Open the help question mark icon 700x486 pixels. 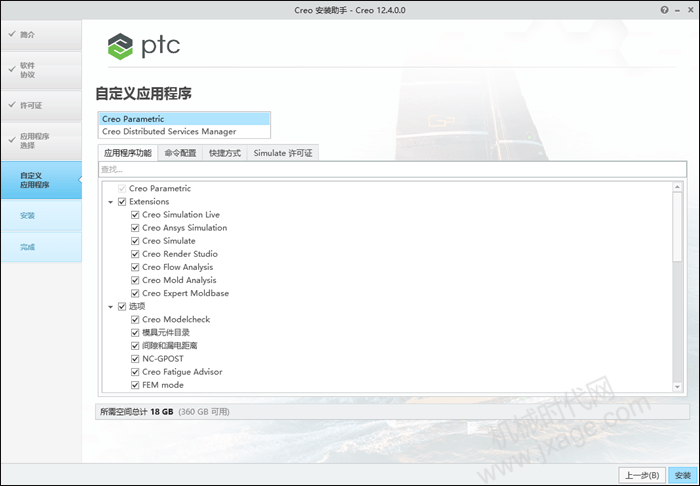664,10
